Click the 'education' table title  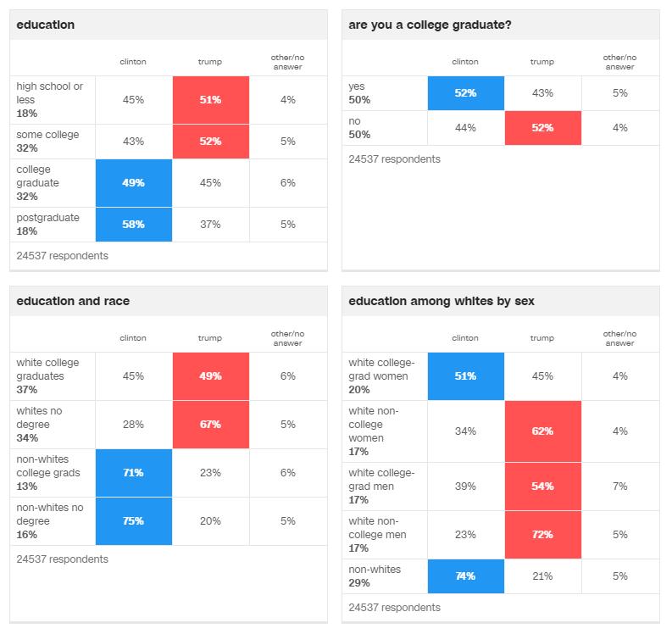pyautogui.click(x=46, y=25)
